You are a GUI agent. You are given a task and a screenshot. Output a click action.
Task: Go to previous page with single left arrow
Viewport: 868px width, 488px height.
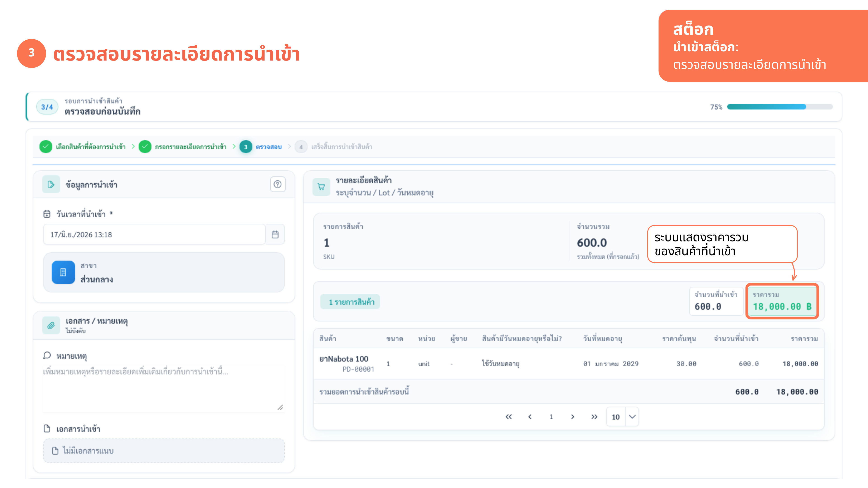pyautogui.click(x=530, y=417)
